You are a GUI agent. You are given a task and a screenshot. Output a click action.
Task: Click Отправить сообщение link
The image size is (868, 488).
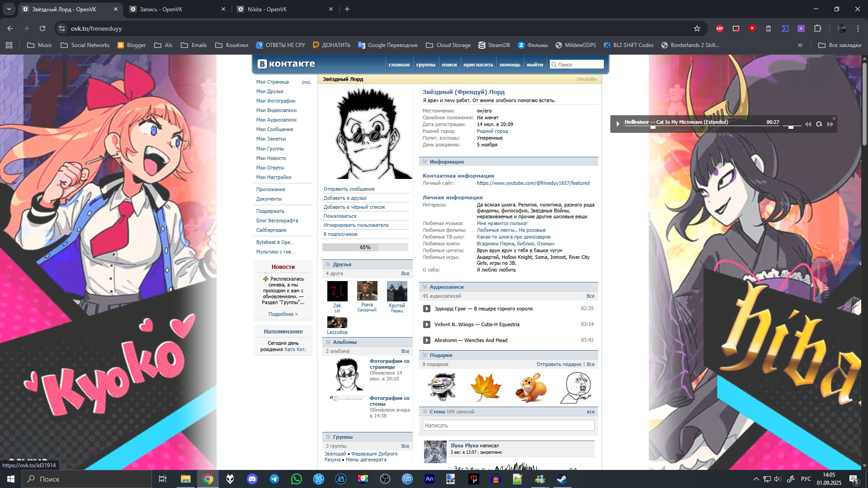click(x=349, y=189)
